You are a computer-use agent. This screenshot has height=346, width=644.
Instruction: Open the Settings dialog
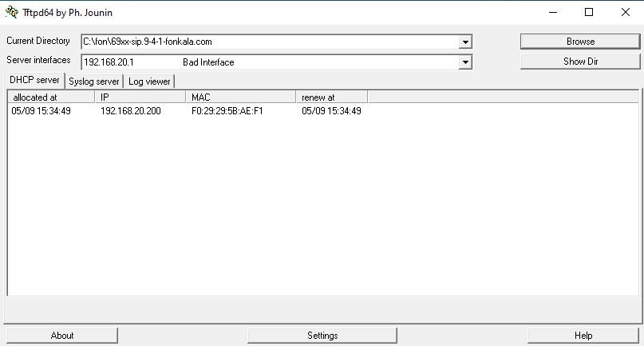point(322,336)
